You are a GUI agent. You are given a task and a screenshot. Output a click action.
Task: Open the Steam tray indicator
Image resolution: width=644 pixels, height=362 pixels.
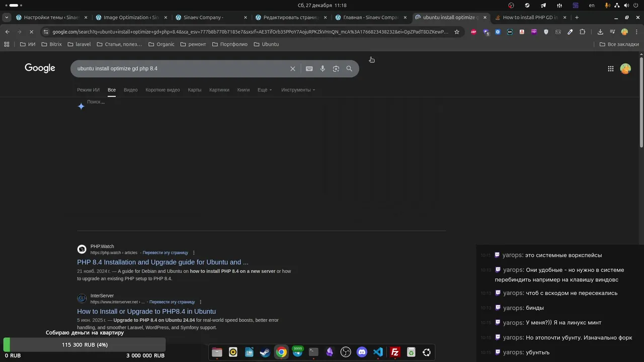[527, 5]
